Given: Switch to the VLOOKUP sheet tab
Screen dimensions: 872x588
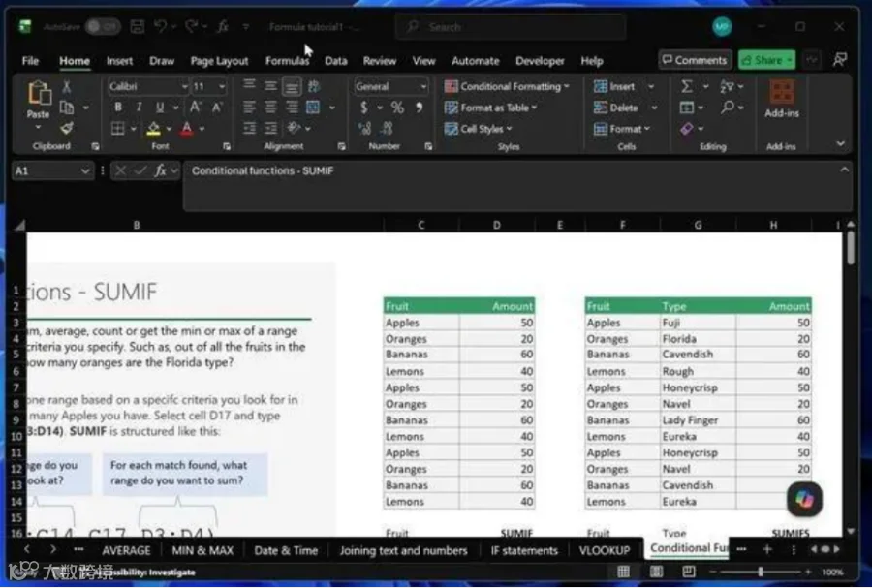Looking at the screenshot, I should click(605, 550).
